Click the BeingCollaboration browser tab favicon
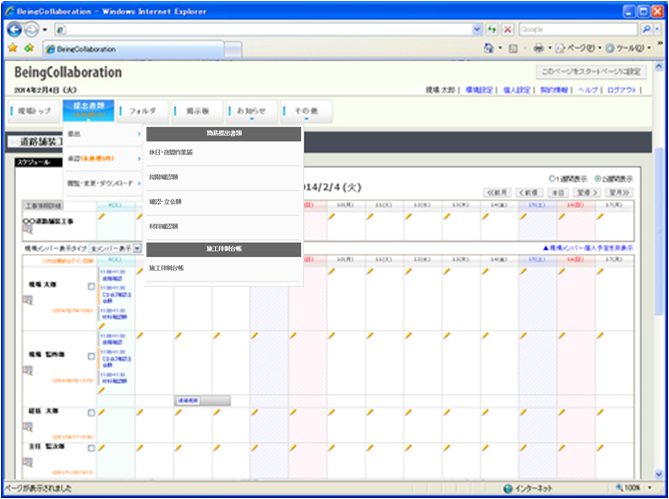 [51, 49]
